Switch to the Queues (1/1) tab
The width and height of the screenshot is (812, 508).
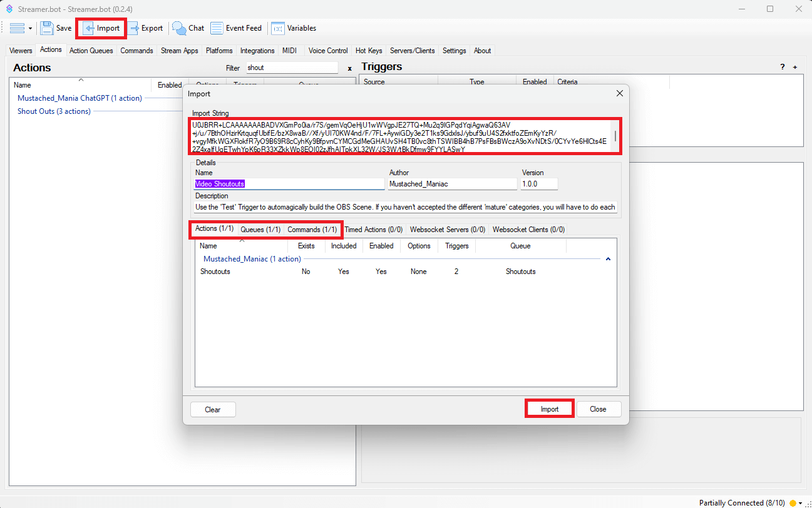click(260, 230)
